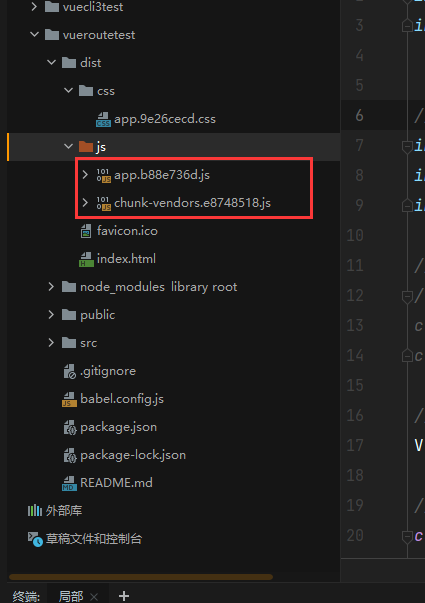Click the CSS file icon of app.9e26cecd.css
This screenshot has height=603, width=425.
pyautogui.click(x=103, y=119)
